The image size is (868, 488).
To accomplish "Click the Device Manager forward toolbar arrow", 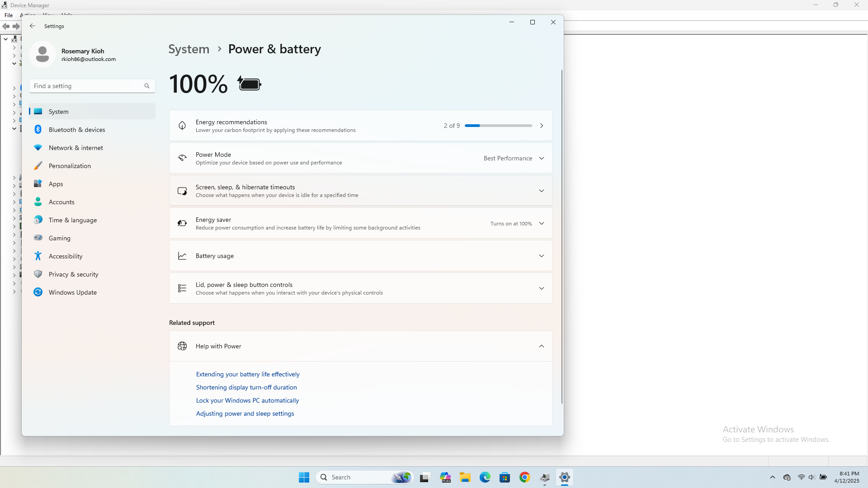I will click(16, 26).
